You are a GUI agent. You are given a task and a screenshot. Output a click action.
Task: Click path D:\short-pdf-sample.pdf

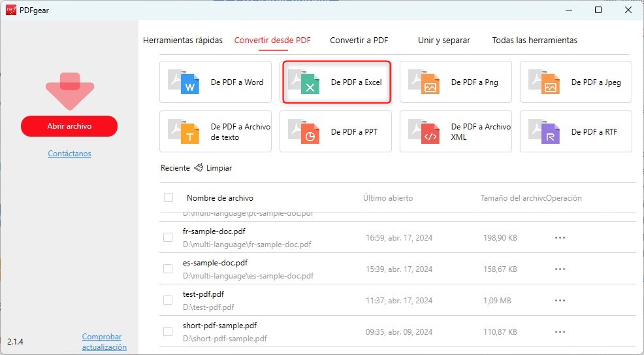[225, 339]
